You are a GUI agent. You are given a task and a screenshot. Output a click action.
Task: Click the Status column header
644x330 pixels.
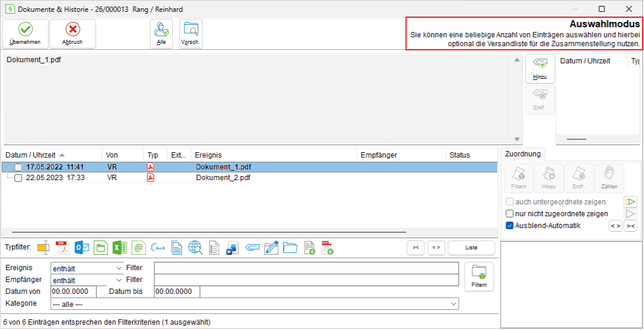tap(472, 155)
